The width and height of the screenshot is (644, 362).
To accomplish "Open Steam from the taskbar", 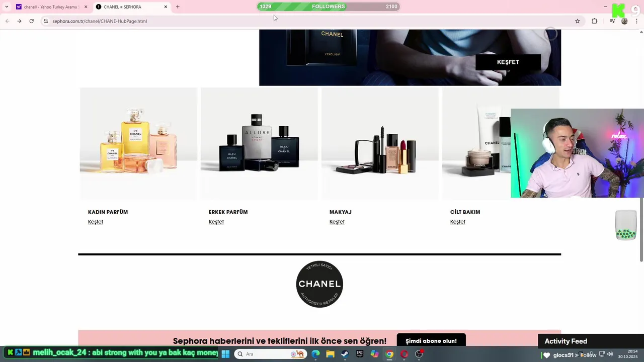I will tap(345, 354).
